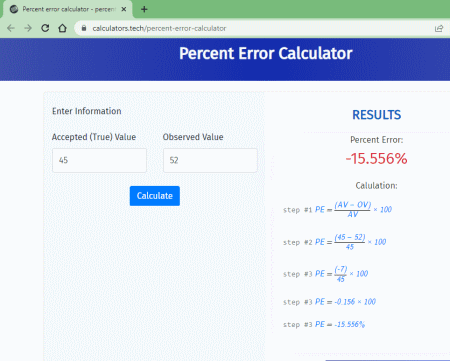
Task: Share this page via address bar icon
Action: (x=439, y=28)
